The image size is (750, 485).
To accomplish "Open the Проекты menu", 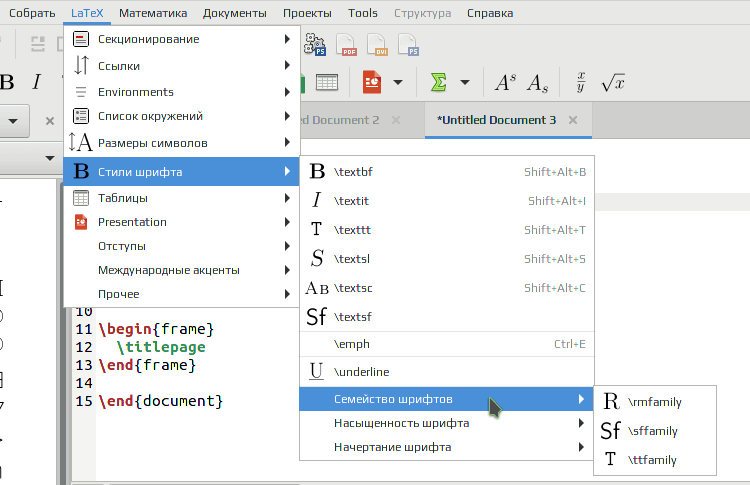I will [x=307, y=13].
